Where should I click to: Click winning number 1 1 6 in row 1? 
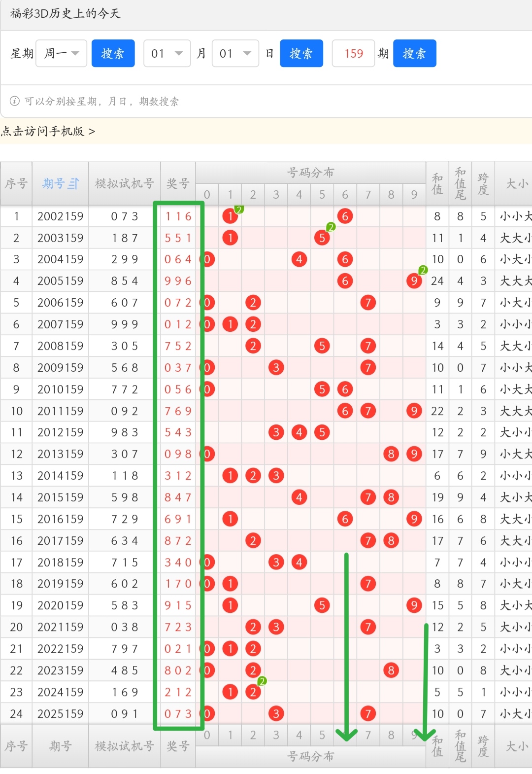178,216
